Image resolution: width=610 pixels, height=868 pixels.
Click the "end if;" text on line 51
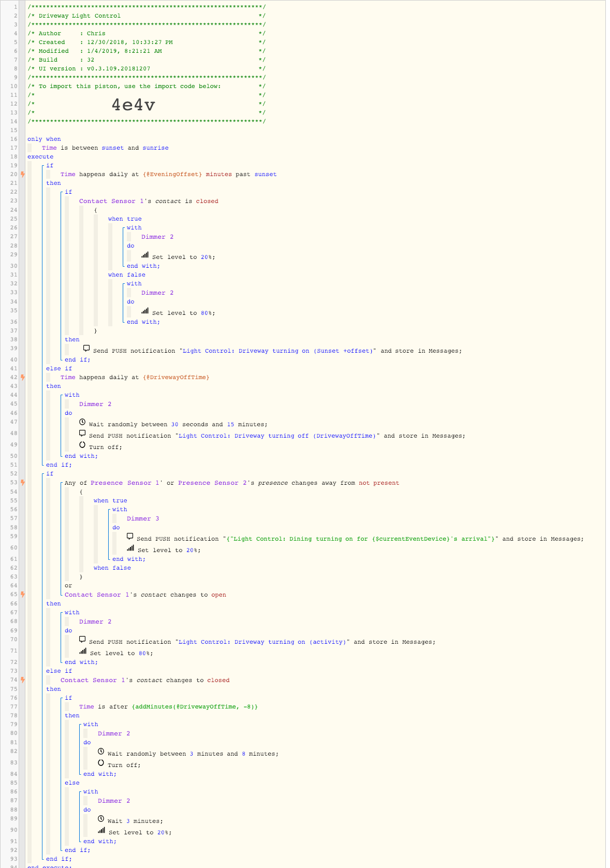tap(59, 465)
